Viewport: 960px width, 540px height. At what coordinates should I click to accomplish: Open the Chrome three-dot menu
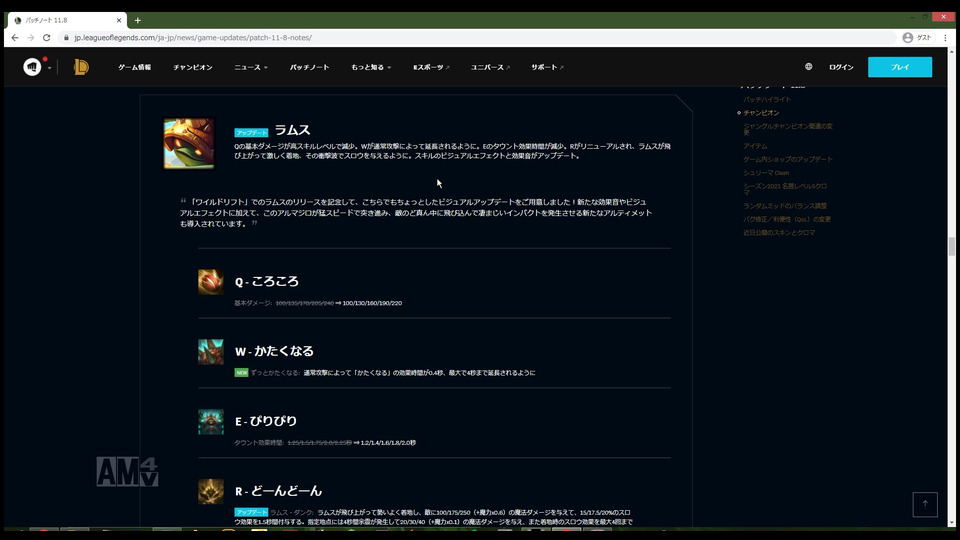(x=945, y=37)
